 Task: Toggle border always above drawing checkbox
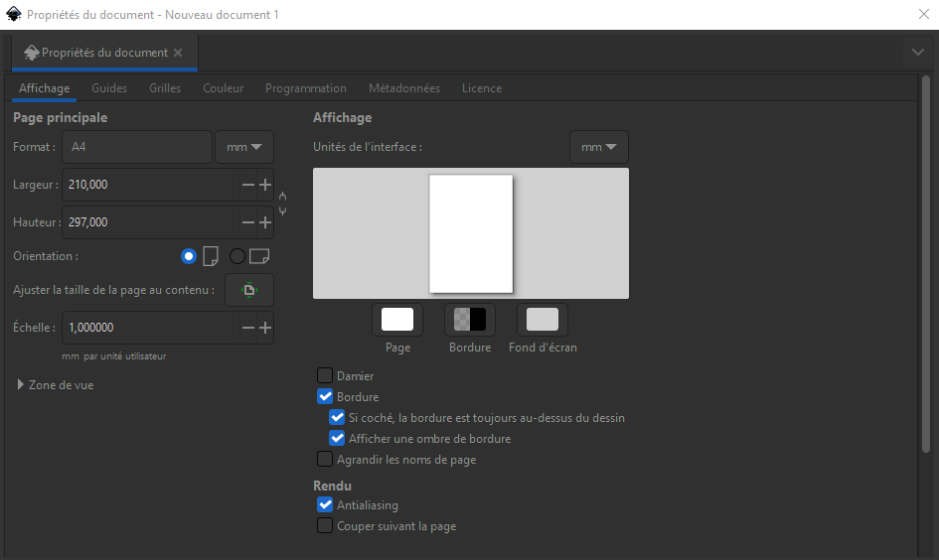click(337, 418)
